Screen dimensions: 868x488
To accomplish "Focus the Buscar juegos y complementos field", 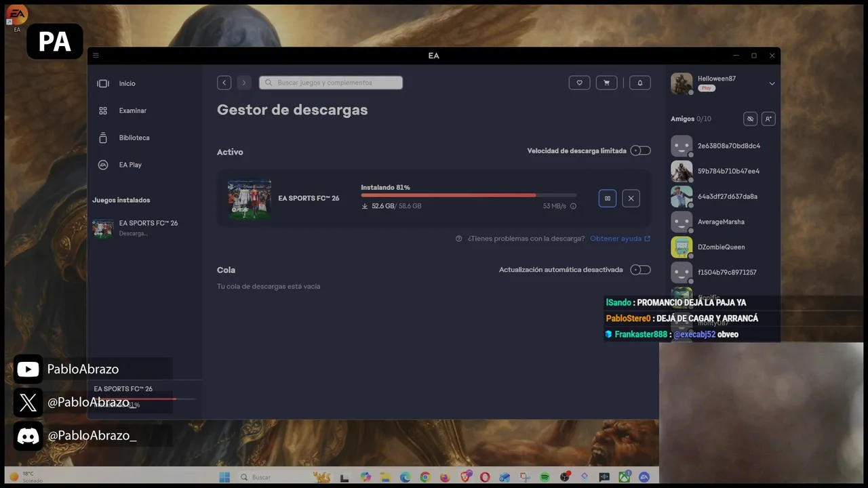I will coord(331,83).
